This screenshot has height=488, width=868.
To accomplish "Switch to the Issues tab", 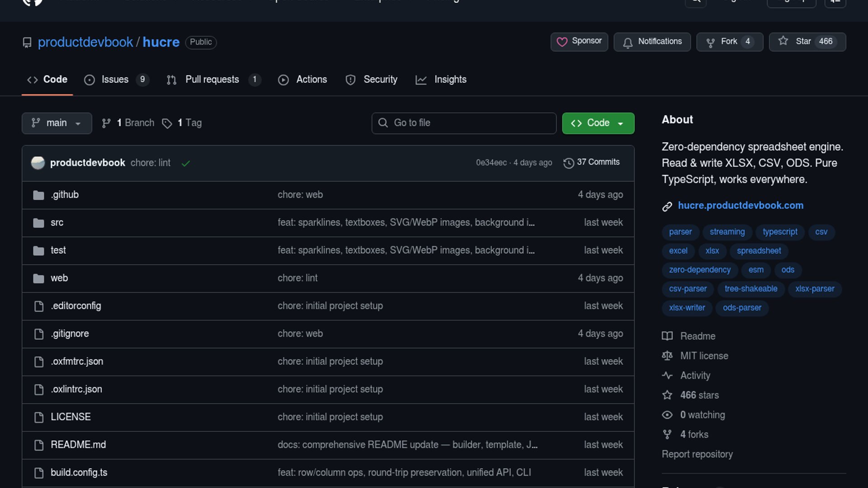I will (x=115, y=80).
